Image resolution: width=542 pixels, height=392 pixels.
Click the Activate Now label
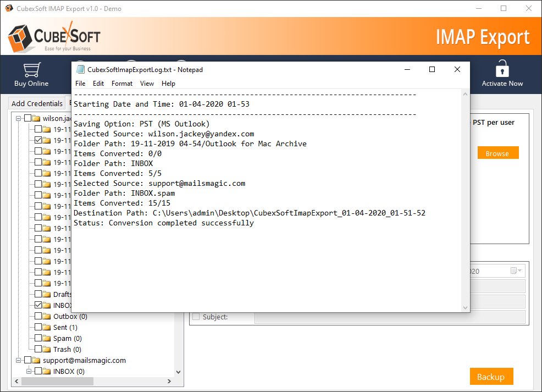pyautogui.click(x=502, y=84)
